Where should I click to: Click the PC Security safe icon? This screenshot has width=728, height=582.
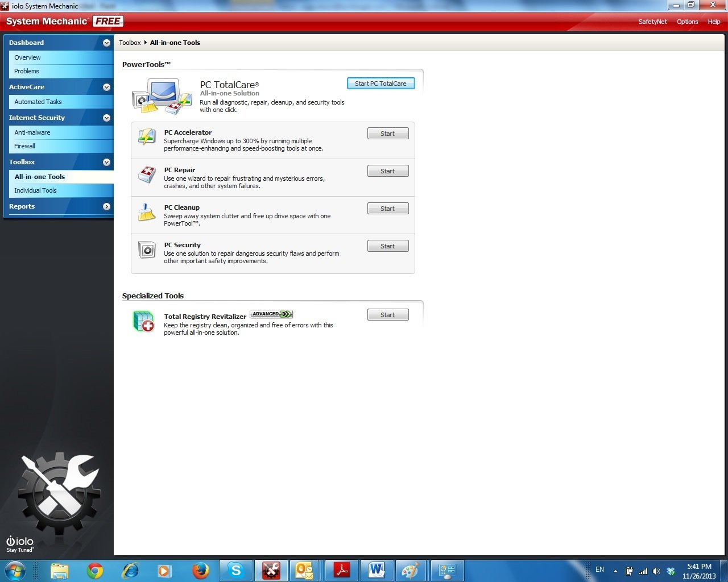(x=147, y=250)
